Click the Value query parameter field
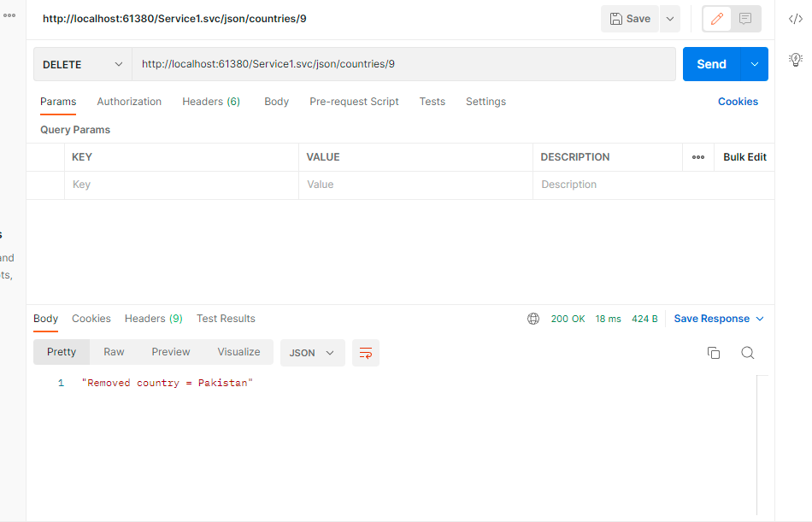Viewport: 812px width, 522px height. click(x=415, y=185)
